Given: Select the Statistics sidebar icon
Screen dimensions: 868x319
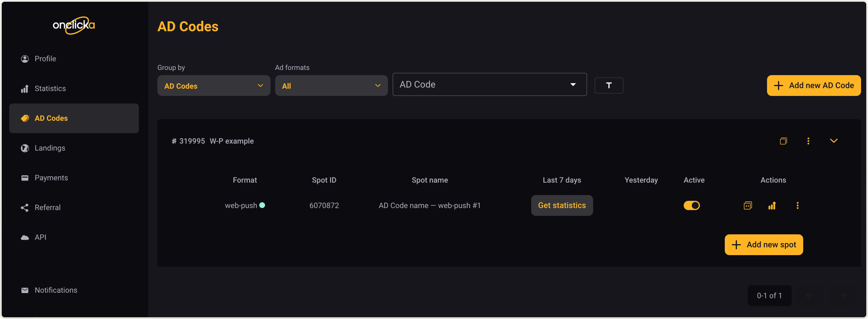Looking at the screenshot, I should click(x=25, y=88).
